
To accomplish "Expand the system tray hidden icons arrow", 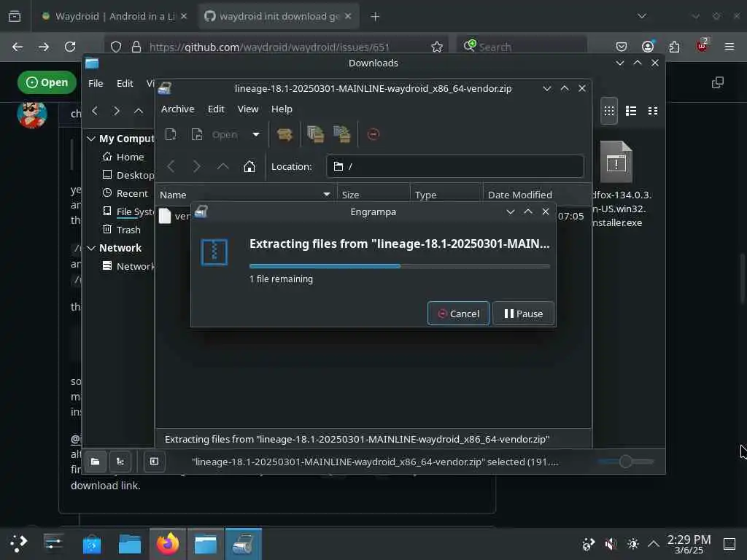I will click(654, 543).
